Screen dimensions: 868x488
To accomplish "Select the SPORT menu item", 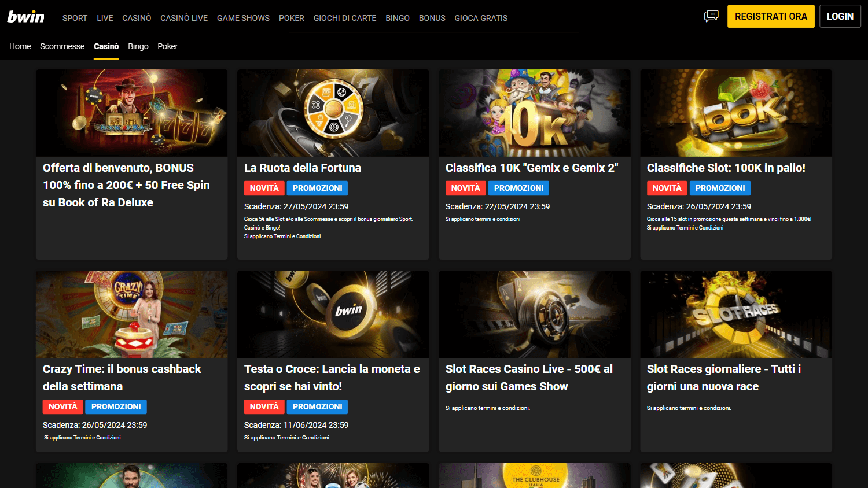I will 75,18.
